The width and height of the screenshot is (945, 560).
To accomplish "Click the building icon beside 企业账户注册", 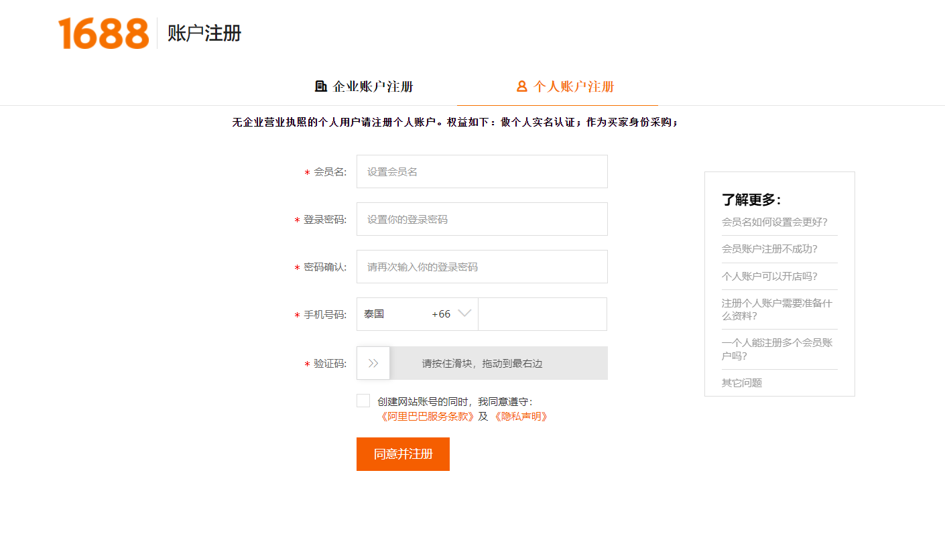I will (321, 86).
